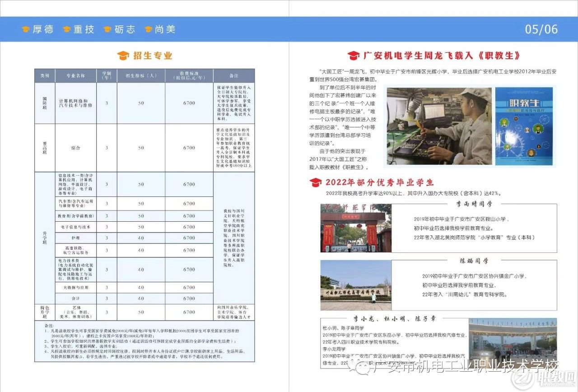
Task: Click the 艺体 major cell
Action: (x=76, y=312)
